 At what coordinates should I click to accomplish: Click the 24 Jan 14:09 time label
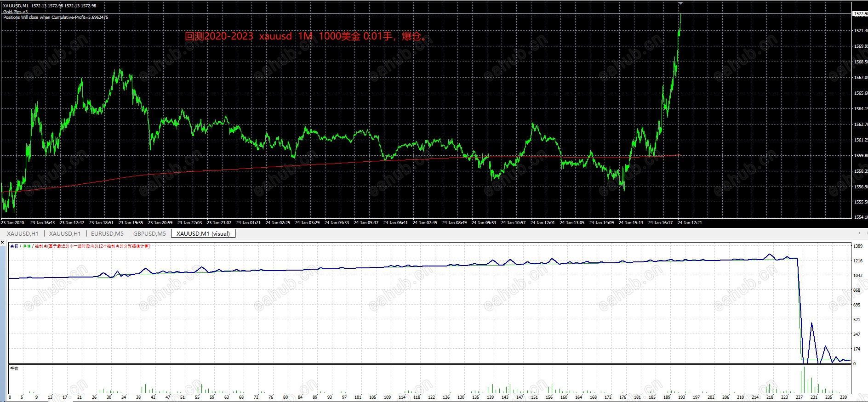[x=601, y=223]
